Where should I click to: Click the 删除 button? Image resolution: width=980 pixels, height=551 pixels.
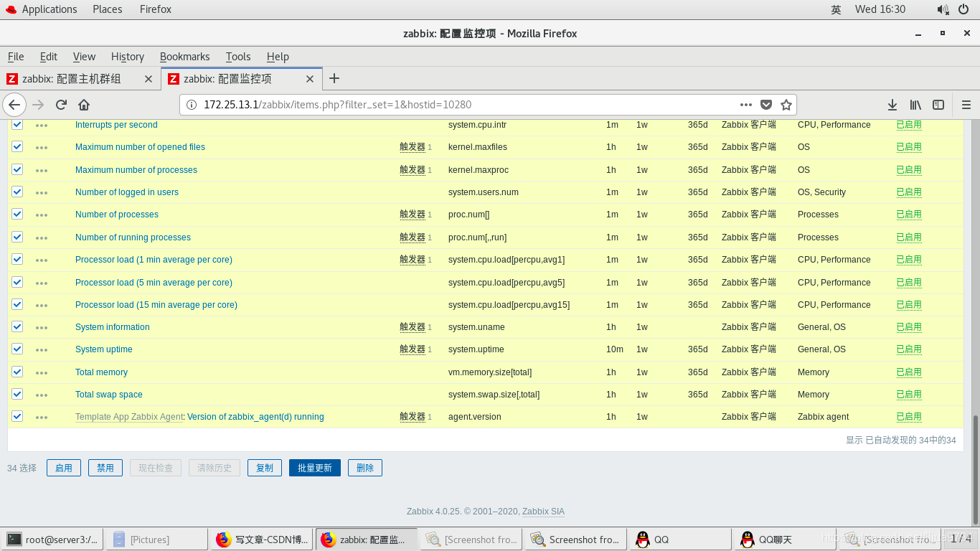(x=365, y=468)
